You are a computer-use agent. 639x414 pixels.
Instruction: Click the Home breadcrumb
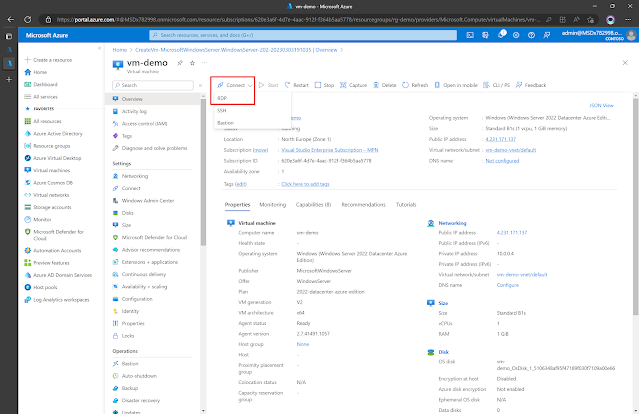119,50
